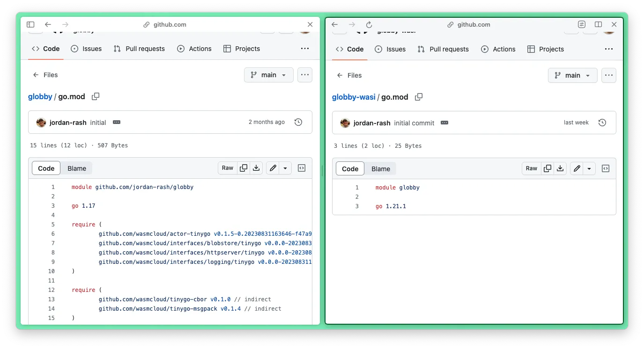Expand commit details in left window

tap(117, 122)
